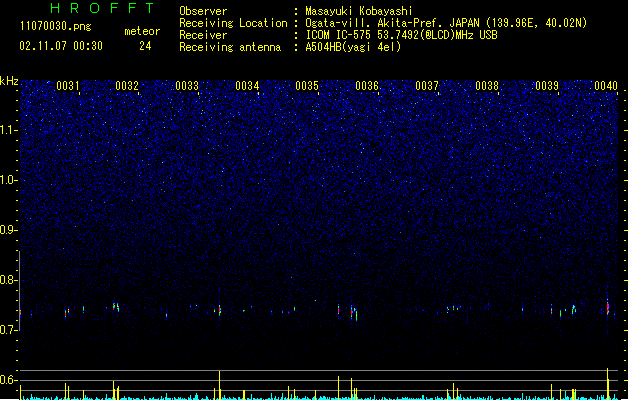Select the A504HB(yagi 4el) antenna text
The image size is (629, 400).
353,47
